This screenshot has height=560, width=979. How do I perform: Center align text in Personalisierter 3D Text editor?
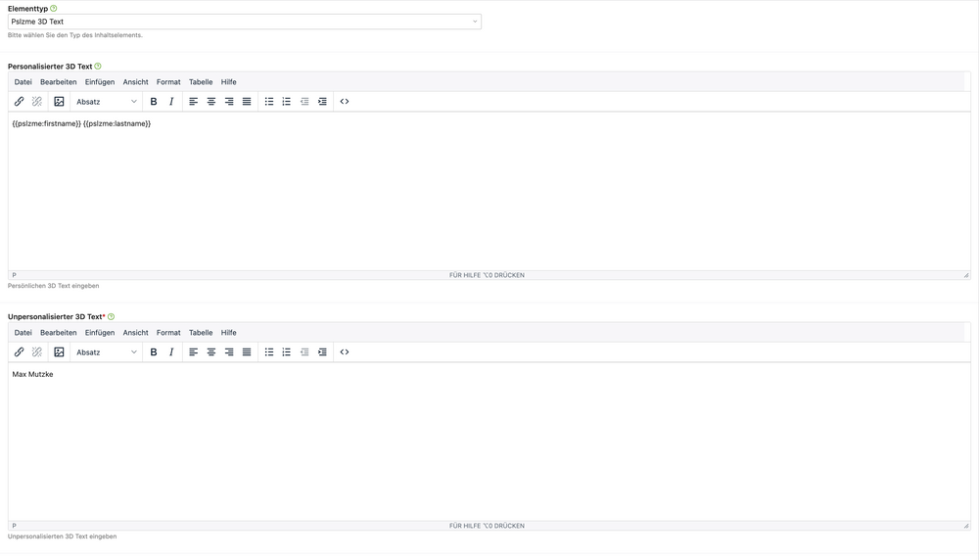[211, 101]
